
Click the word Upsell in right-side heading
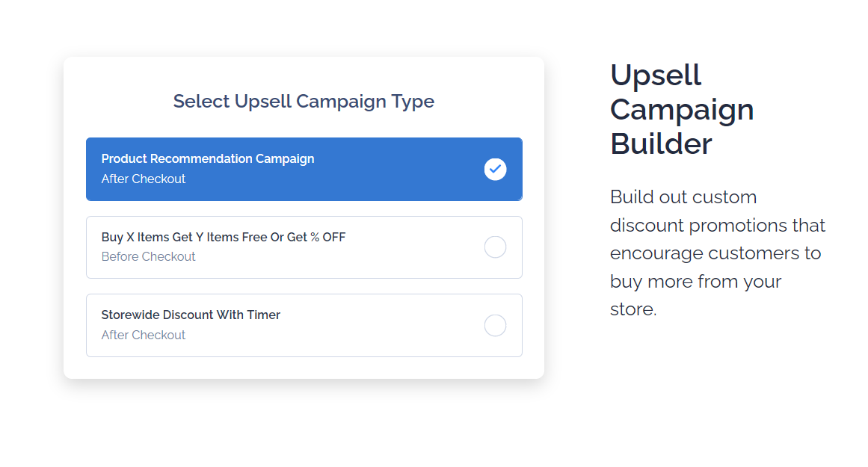[656, 75]
